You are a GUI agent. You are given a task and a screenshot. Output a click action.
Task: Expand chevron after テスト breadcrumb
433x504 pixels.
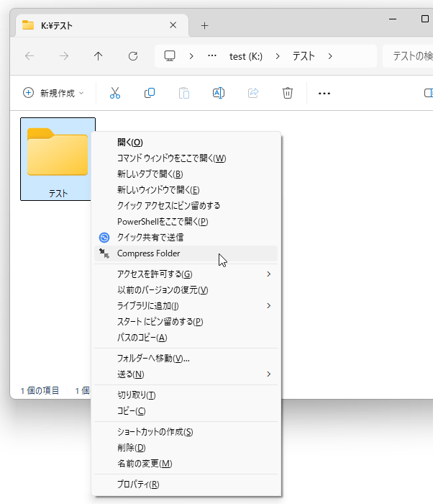click(x=330, y=56)
